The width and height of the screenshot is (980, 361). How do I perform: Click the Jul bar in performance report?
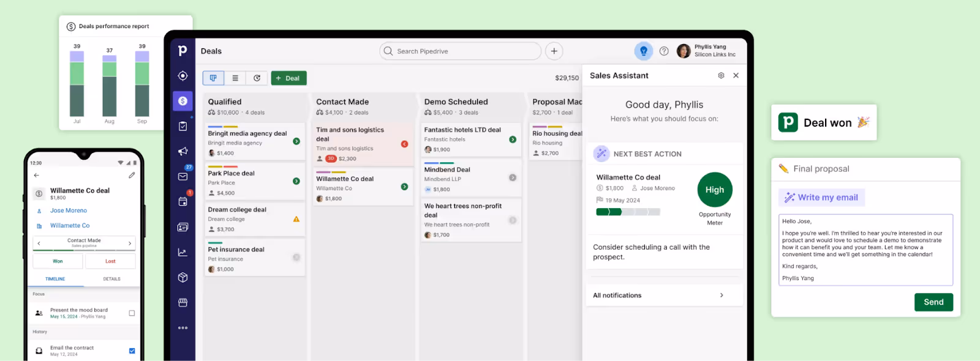click(77, 84)
